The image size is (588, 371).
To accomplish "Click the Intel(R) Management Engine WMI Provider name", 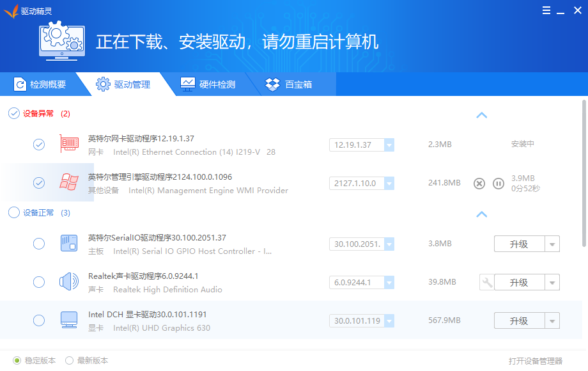I will [x=208, y=191].
